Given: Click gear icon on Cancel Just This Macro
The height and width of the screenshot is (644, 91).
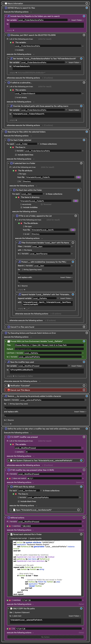Looking at the screenshot, I should tap(84, 390).
